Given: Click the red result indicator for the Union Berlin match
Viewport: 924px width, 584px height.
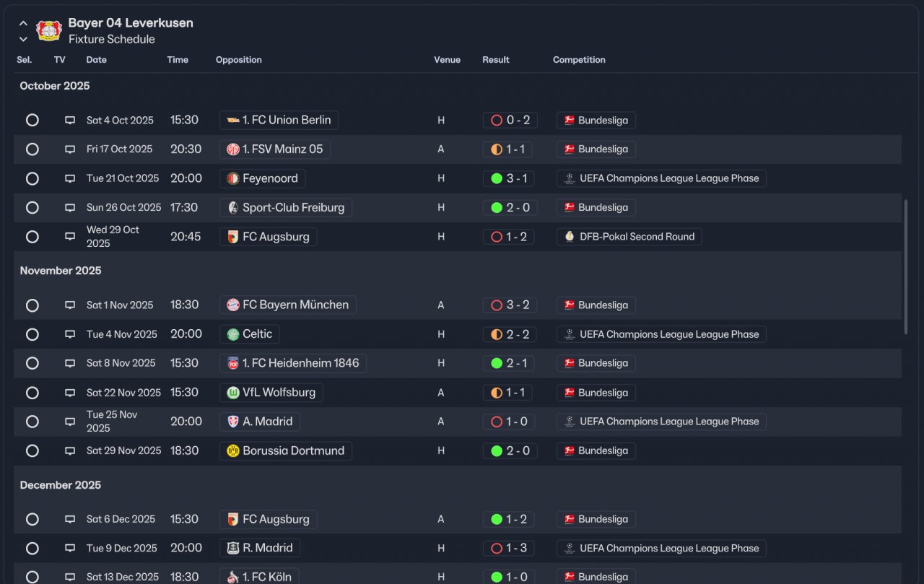Looking at the screenshot, I should coord(496,121).
